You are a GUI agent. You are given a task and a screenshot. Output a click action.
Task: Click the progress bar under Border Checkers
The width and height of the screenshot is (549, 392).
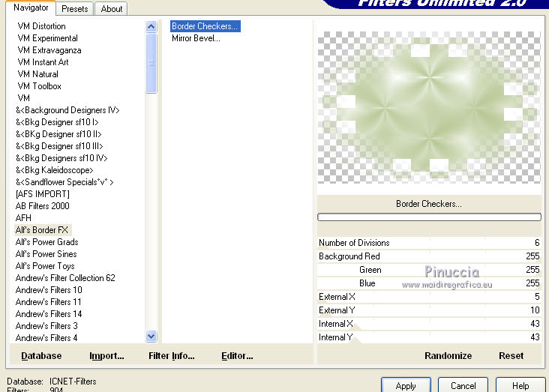429,217
